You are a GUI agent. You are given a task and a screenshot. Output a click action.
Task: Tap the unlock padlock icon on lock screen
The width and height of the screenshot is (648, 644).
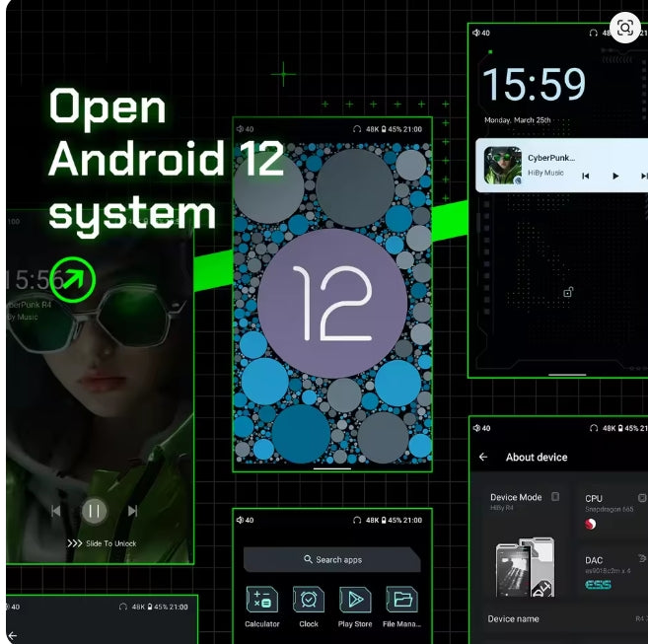(567, 292)
